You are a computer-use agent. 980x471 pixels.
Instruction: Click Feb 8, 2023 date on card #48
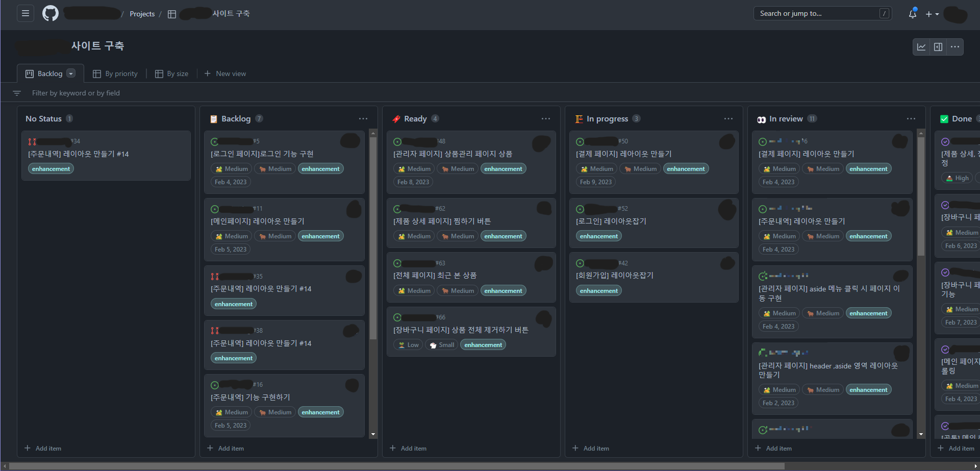(413, 182)
